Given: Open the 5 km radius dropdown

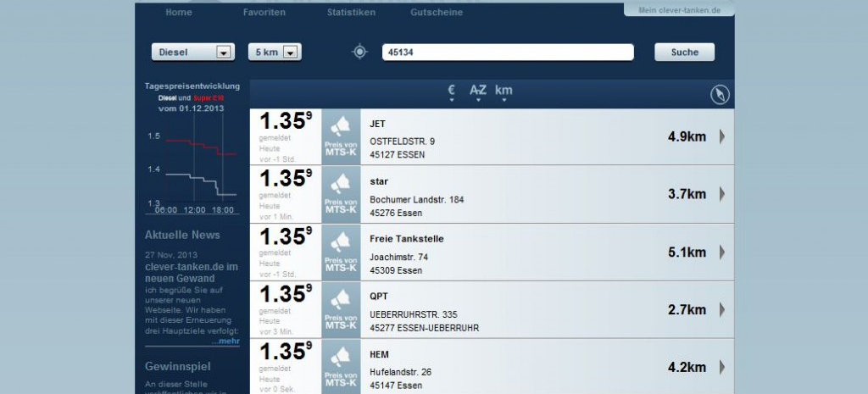Looking at the screenshot, I should click(x=275, y=53).
